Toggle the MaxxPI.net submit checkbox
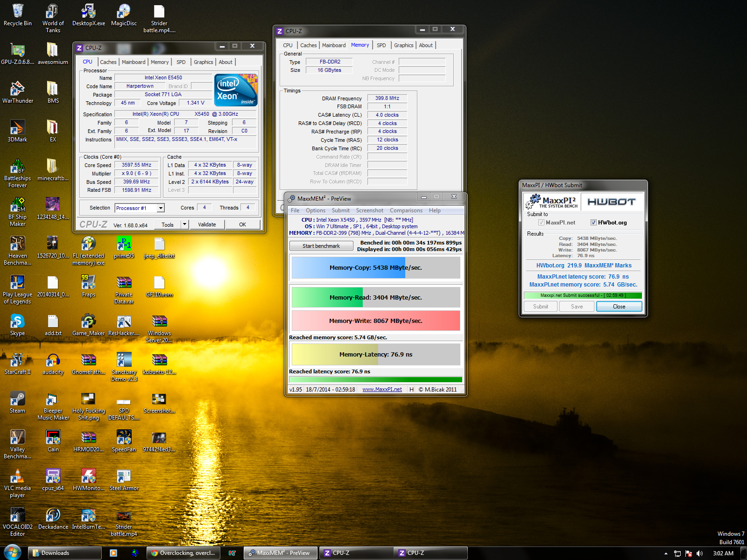 point(541,223)
